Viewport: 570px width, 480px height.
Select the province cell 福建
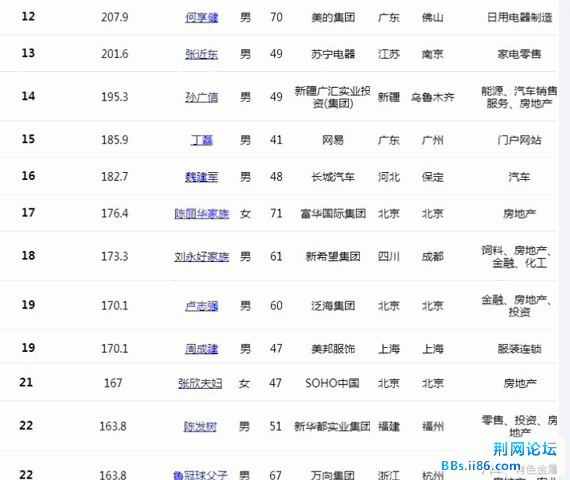pos(389,426)
